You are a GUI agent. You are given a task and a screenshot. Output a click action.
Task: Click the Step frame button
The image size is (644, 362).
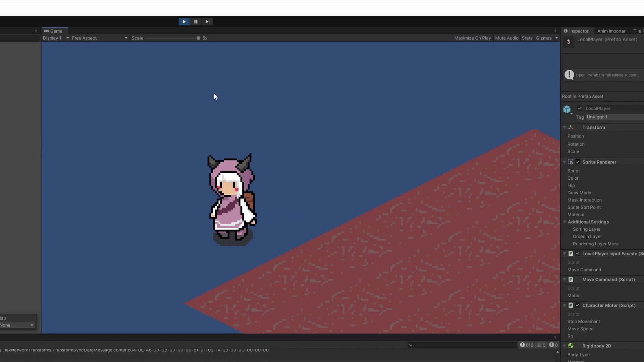pos(207,22)
